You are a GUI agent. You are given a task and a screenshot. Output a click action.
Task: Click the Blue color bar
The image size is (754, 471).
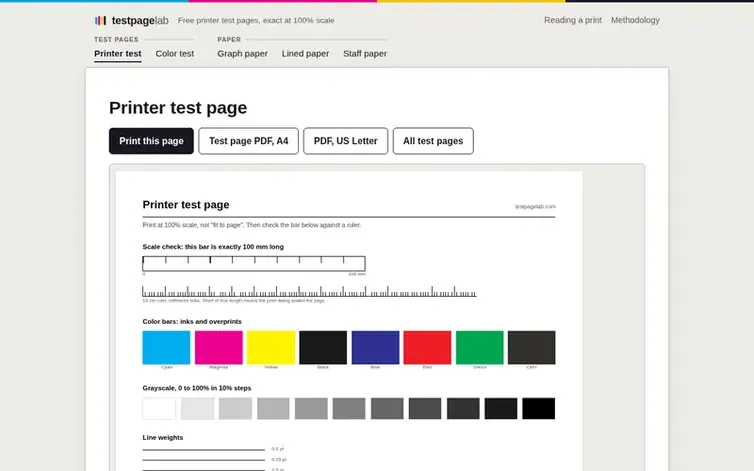[375, 347]
